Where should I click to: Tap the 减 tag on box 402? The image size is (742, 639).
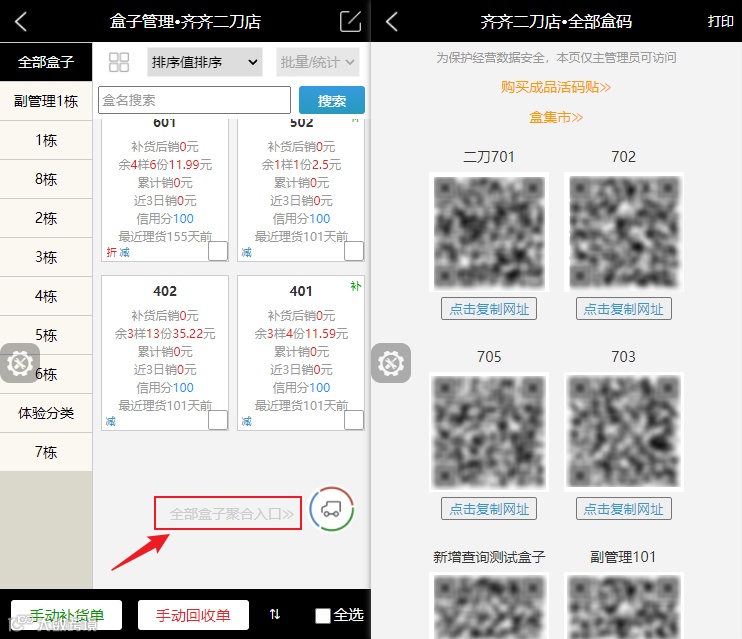[x=110, y=421]
